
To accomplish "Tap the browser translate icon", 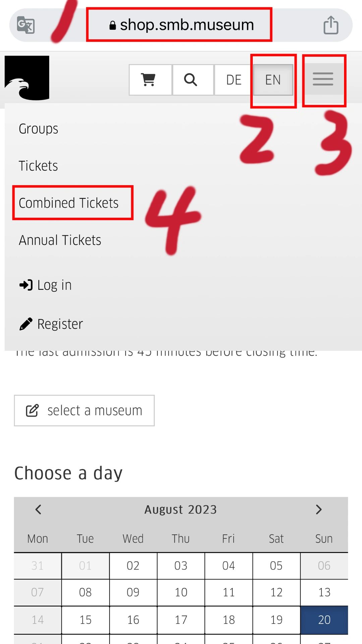I will tap(26, 25).
